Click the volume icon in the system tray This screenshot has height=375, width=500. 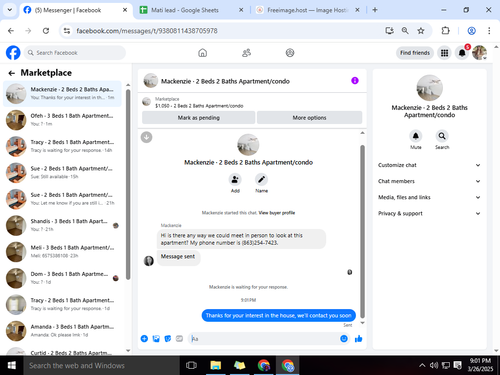coord(434,365)
